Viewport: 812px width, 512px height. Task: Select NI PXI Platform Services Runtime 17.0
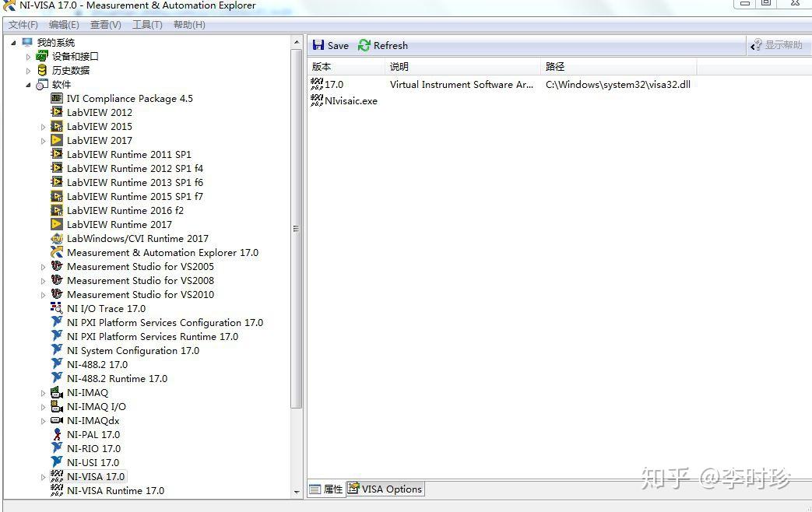pos(153,336)
